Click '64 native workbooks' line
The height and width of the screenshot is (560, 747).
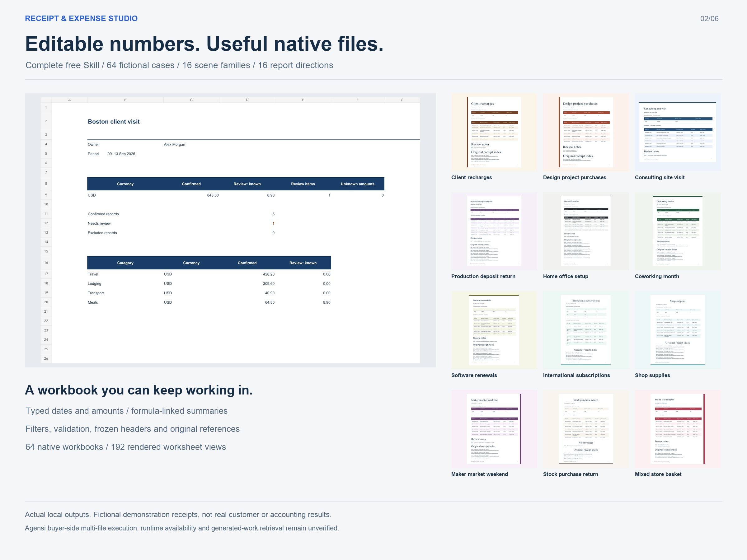click(126, 447)
